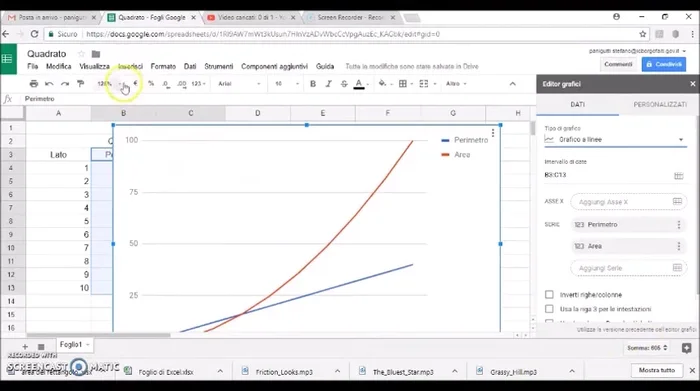This screenshot has width=700, height=391.
Task: Open the Visualizza menu
Action: [x=94, y=67]
